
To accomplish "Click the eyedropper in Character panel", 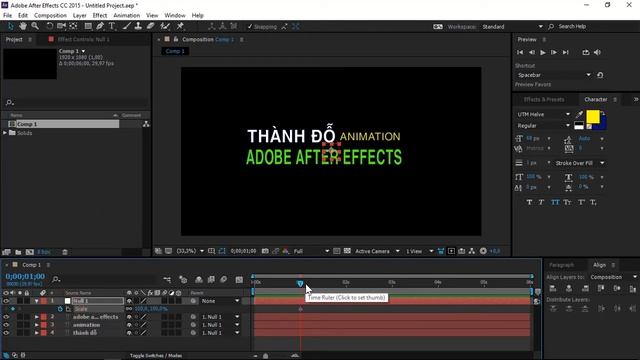I will pos(579,115).
